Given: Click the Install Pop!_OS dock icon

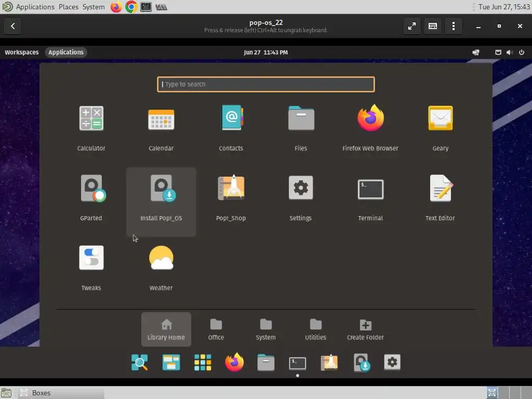Looking at the screenshot, I should point(362,362).
